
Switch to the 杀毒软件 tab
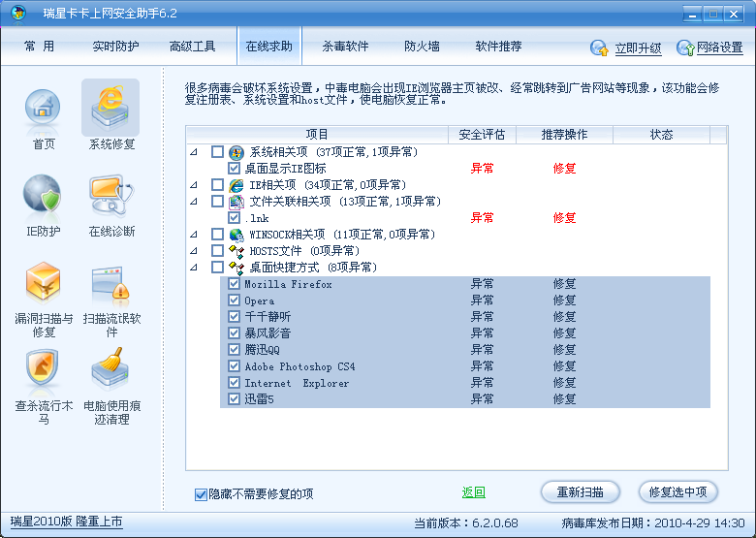[345, 46]
